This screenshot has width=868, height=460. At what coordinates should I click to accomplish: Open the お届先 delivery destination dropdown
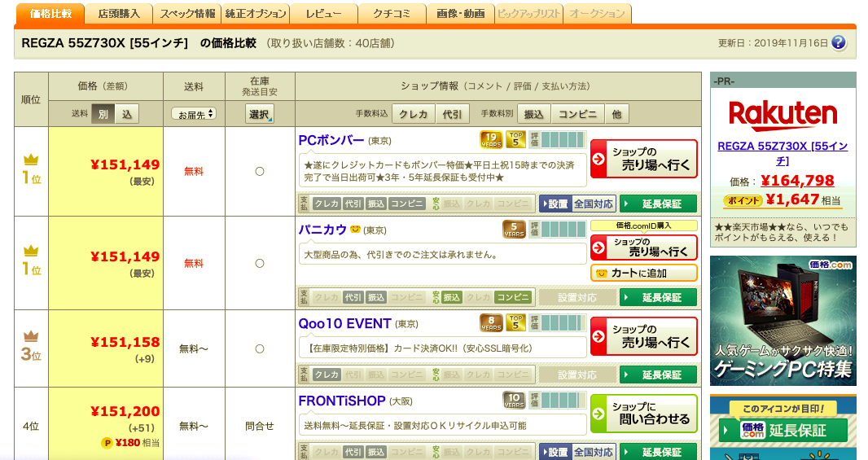click(194, 114)
